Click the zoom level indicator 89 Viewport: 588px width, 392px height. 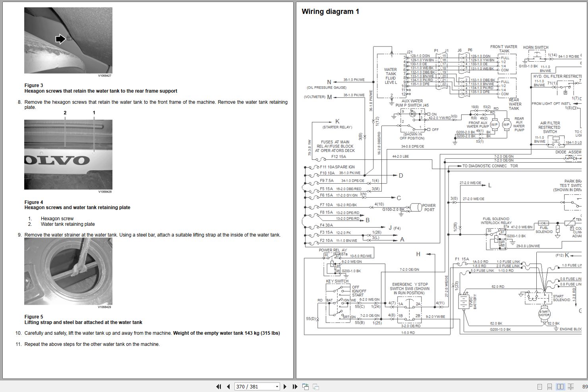tap(584, 386)
